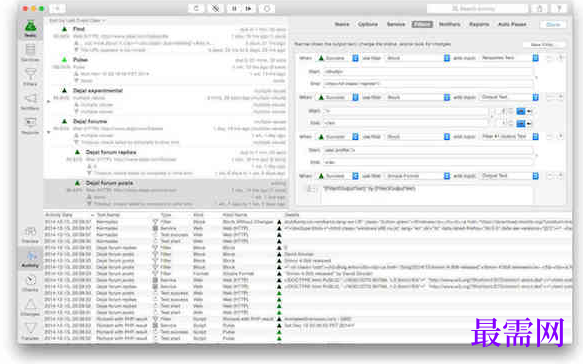Click the blue color well beside second row's End field

[x=521, y=123]
